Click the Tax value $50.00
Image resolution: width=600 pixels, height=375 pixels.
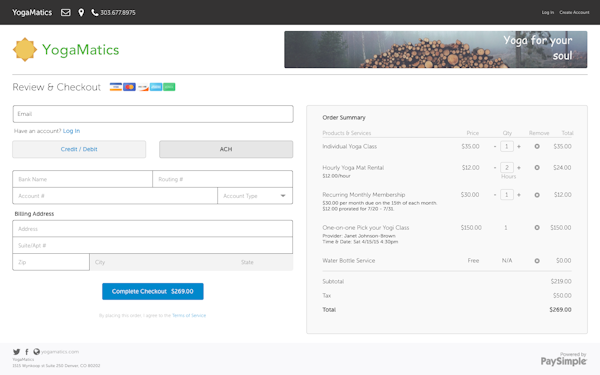click(562, 295)
